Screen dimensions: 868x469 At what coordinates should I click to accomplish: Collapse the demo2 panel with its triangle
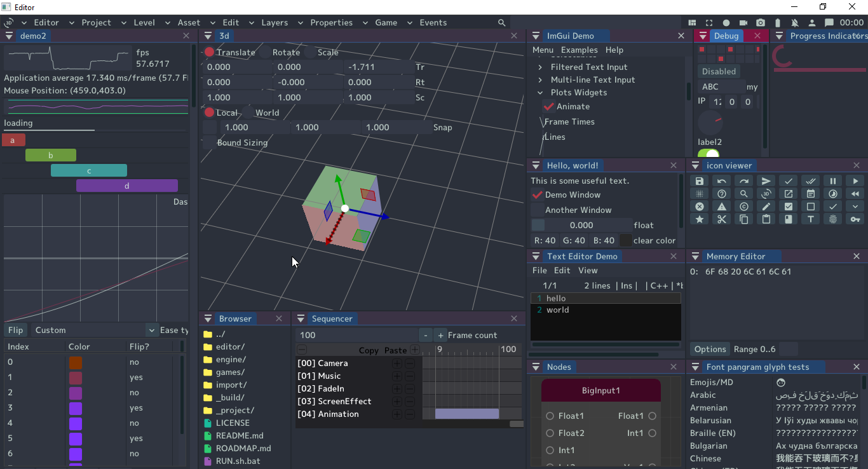[10, 36]
